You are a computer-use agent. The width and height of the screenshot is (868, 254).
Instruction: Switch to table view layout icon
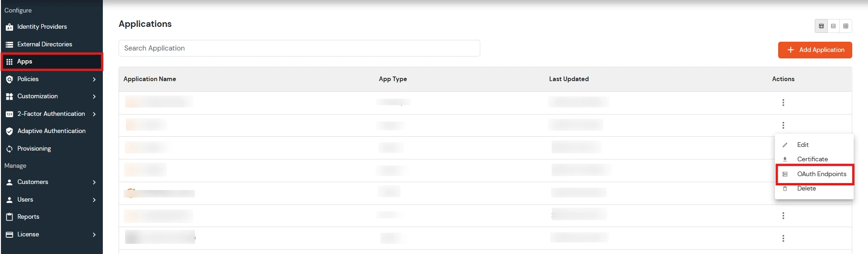821,26
